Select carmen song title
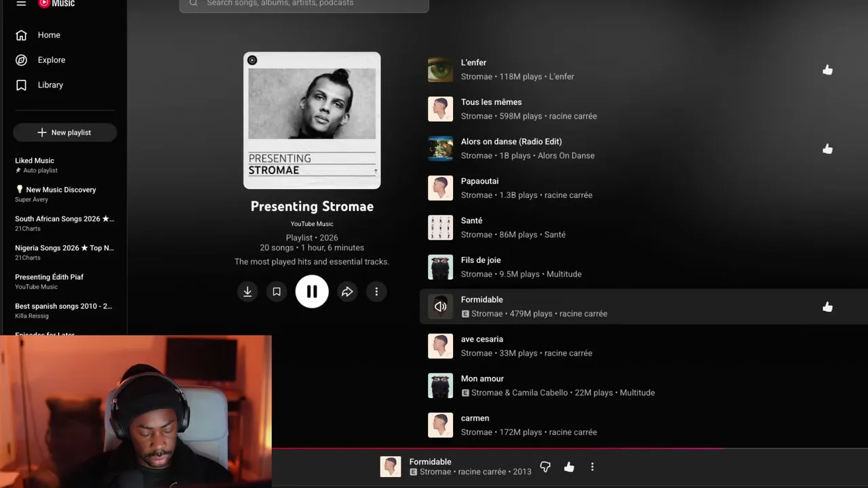This screenshot has height=488, width=868. point(475,418)
